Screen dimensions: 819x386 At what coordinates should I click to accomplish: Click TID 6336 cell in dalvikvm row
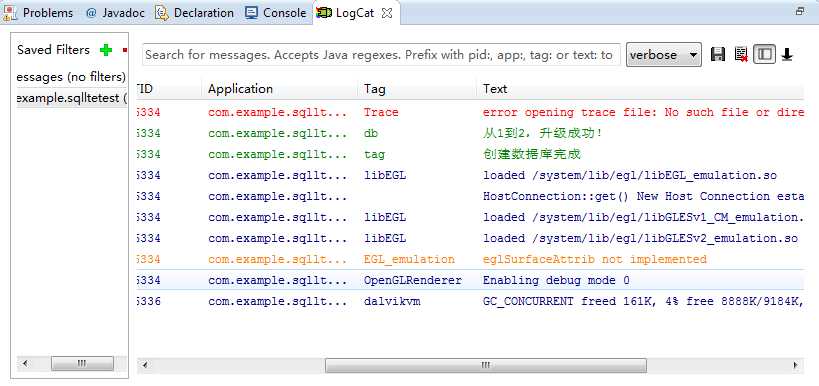[149, 301]
